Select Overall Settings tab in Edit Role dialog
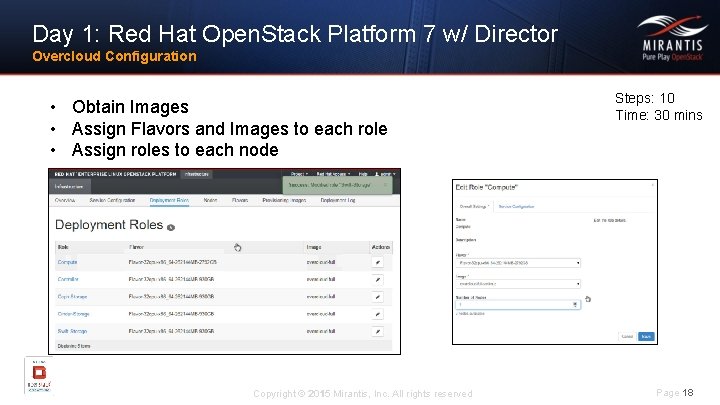Screen dimensions: 720x405 474,207
